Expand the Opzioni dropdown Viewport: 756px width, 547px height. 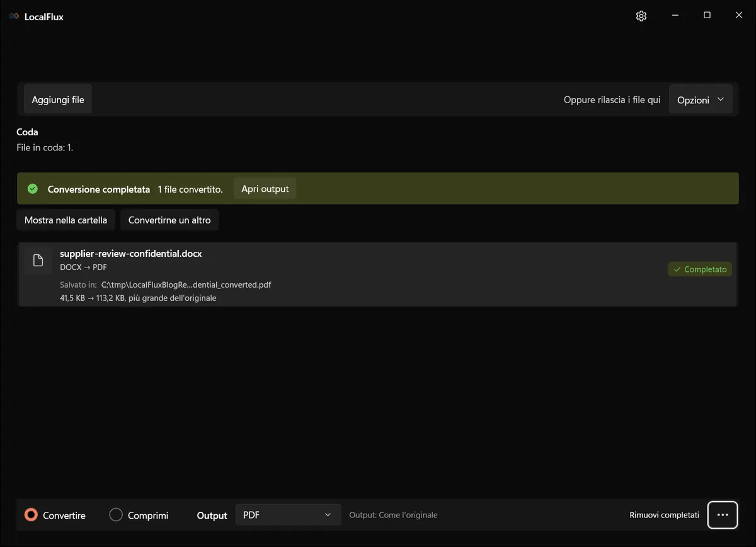(701, 99)
